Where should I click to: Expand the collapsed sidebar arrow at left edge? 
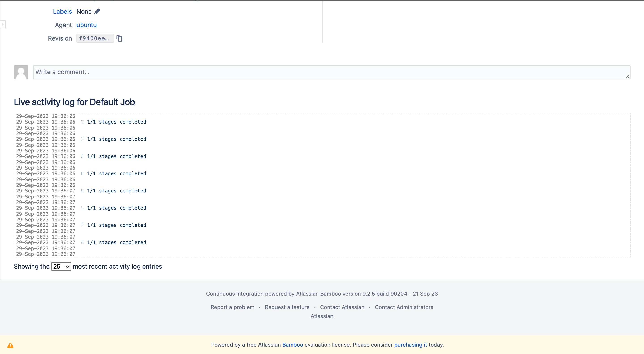(2, 24)
